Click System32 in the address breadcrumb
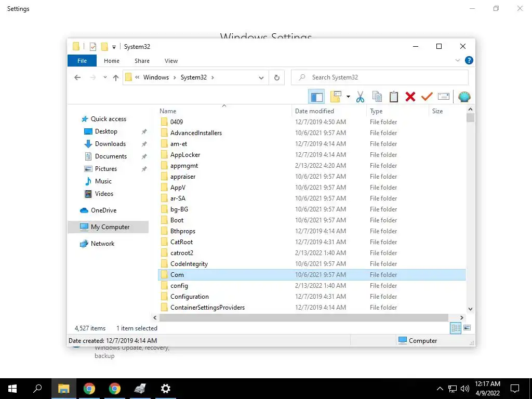The height and width of the screenshot is (399, 532). tap(193, 77)
